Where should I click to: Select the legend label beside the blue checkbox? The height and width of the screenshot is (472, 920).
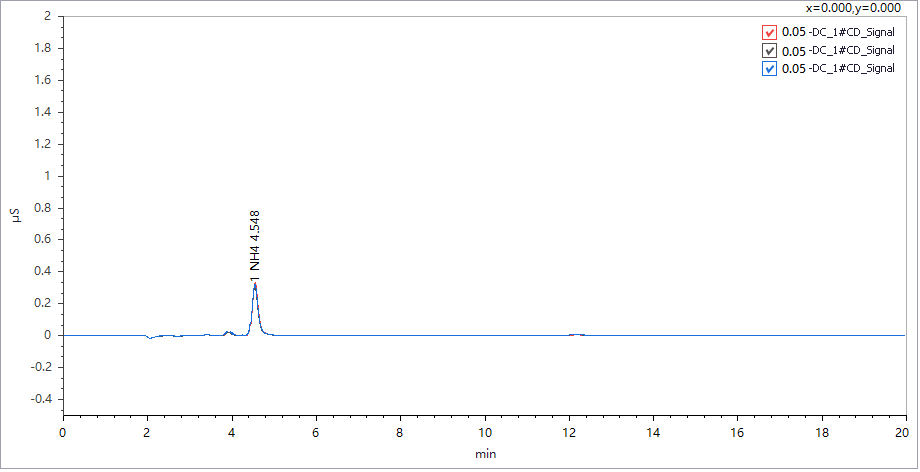coord(838,68)
